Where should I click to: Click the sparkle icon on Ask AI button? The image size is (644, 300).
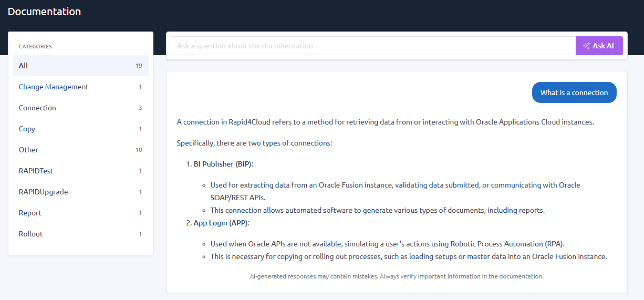[x=587, y=46]
